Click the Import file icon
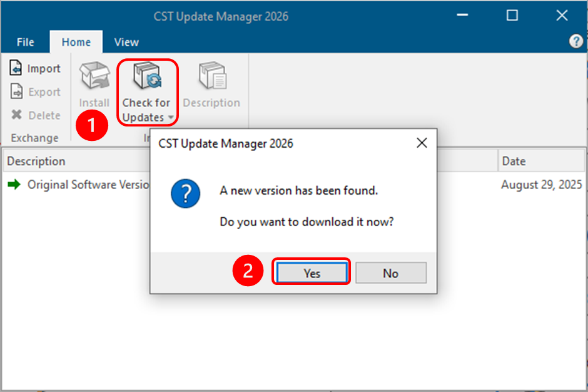 point(16,68)
